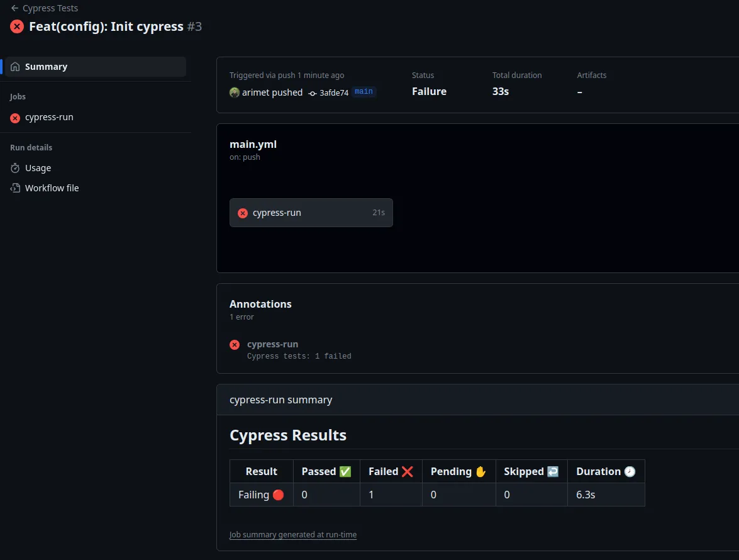Select cypress-run under Jobs
Image resolution: width=739 pixels, height=560 pixels.
pyautogui.click(x=49, y=118)
